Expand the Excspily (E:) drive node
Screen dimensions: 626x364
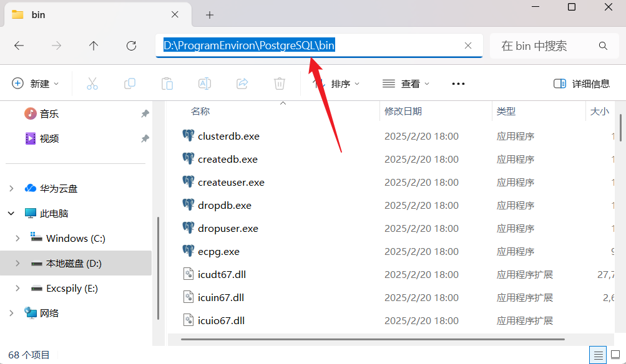tap(17, 288)
